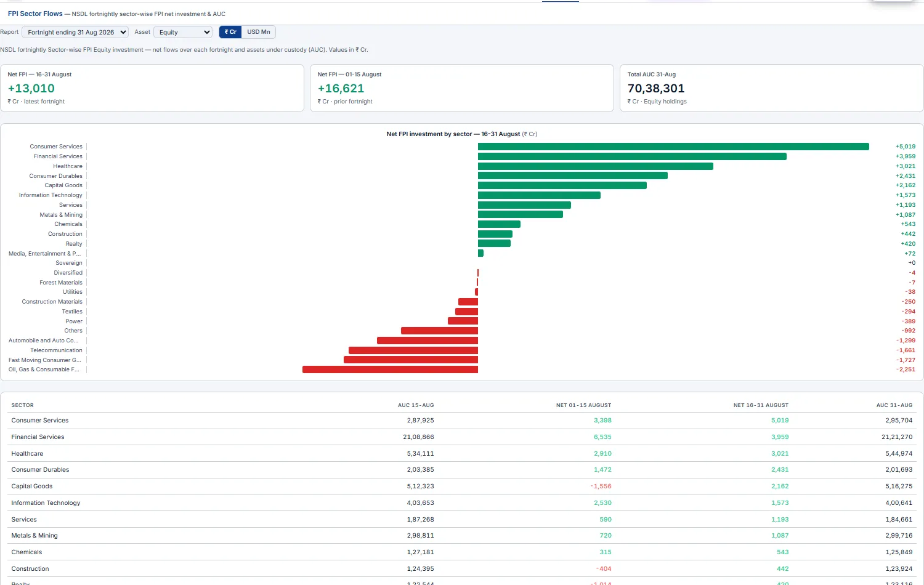Click the Fast Moving Consumer red bar

click(x=411, y=360)
